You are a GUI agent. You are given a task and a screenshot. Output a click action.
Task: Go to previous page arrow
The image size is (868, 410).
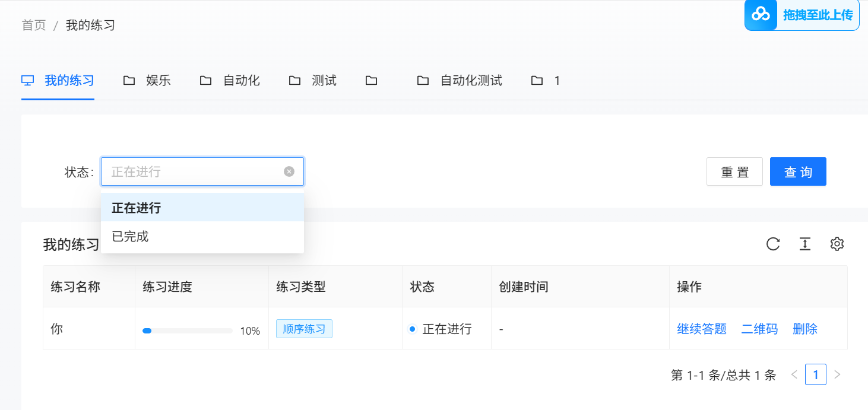click(794, 374)
